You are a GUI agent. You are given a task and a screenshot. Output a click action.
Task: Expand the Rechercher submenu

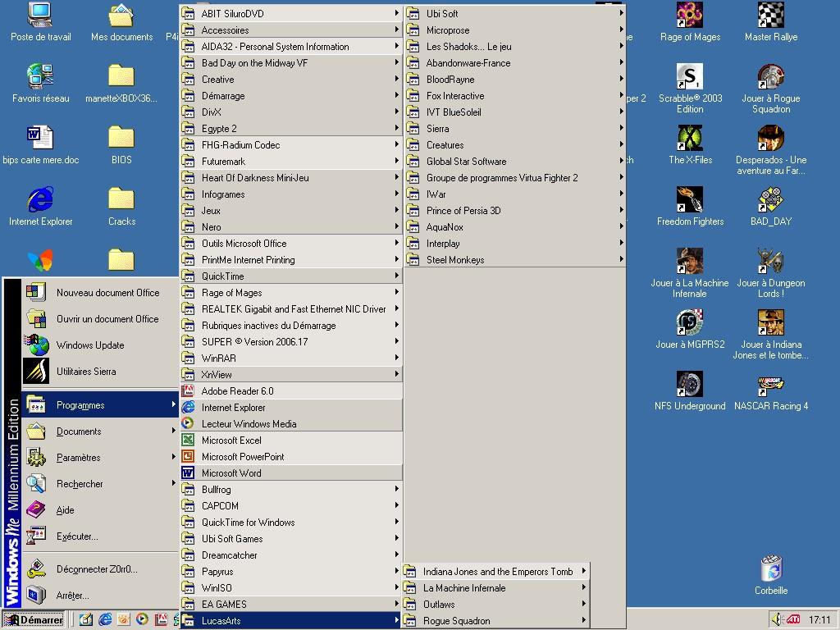pyautogui.click(x=100, y=484)
